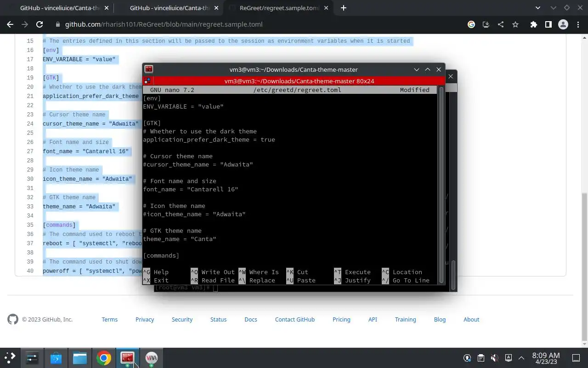588x368 pixels.
Task: Open the Pricing footer link
Action: click(341, 319)
